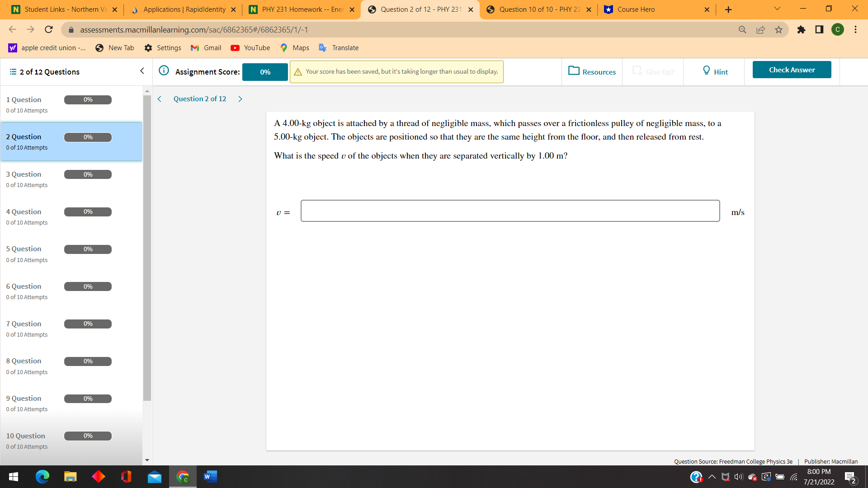Open the Resources panel

[x=592, y=71]
